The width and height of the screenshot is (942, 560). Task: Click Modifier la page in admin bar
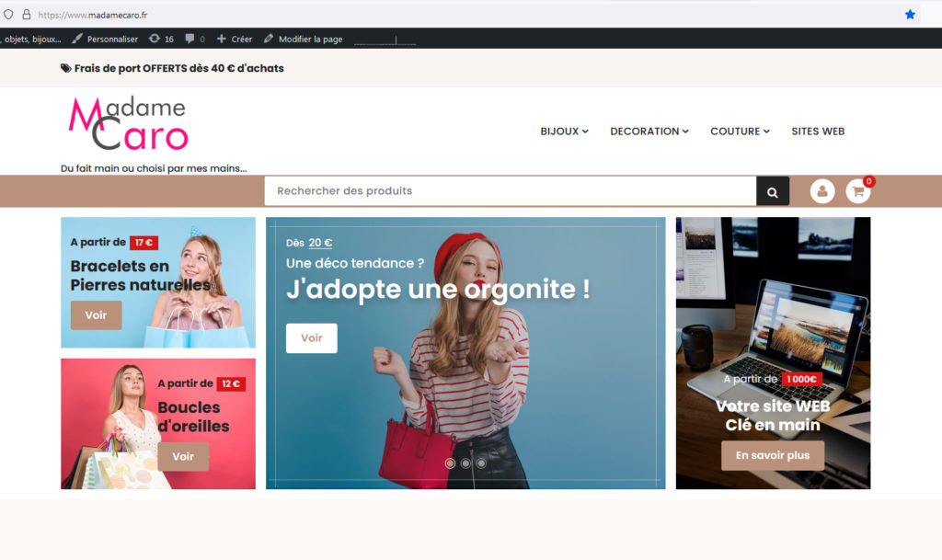coord(304,39)
